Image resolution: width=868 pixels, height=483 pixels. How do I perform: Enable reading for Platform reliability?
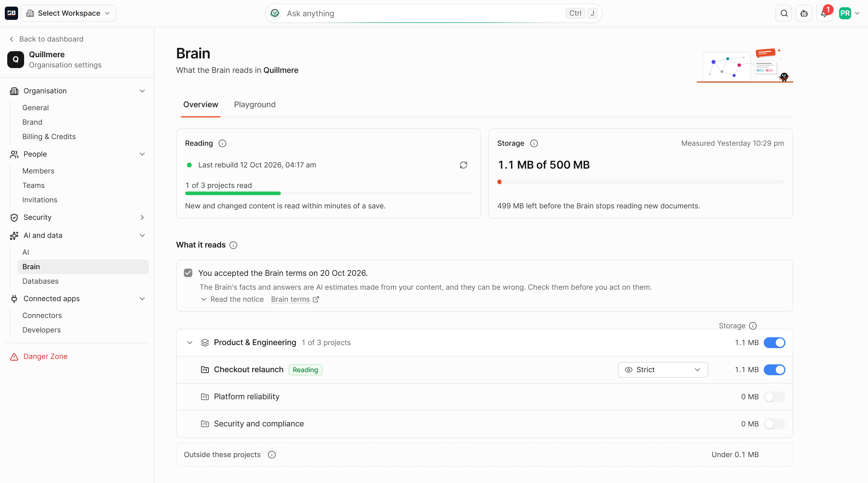click(774, 397)
